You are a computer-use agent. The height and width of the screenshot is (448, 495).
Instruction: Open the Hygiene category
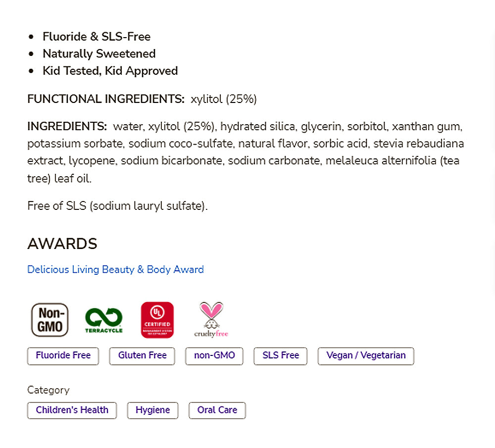[152, 410]
